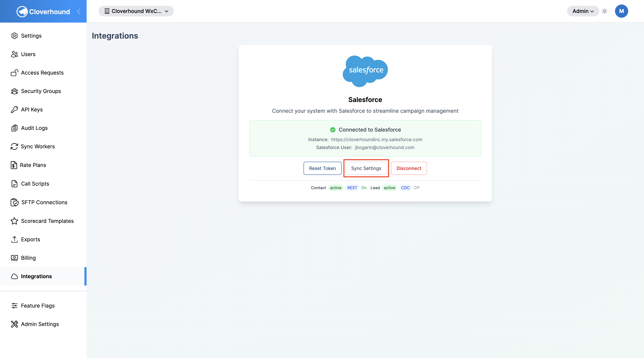Click the red Disconnect button
This screenshot has width=644, height=358.
pos(409,168)
